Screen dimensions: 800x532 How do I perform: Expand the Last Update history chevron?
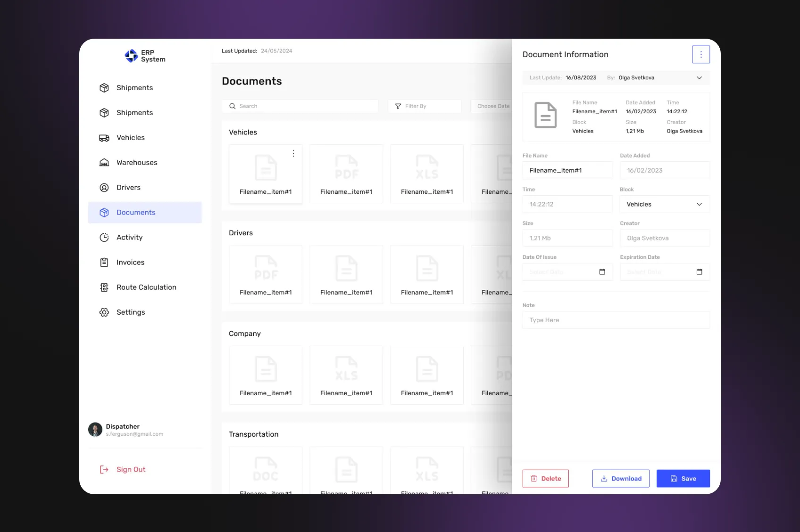tap(699, 78)
